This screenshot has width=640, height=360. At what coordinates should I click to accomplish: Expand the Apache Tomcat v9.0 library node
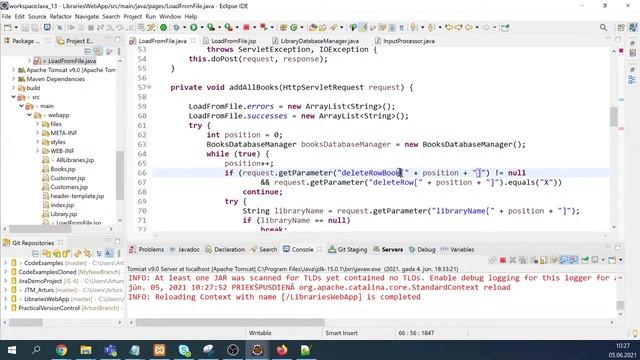coord(13,70)
